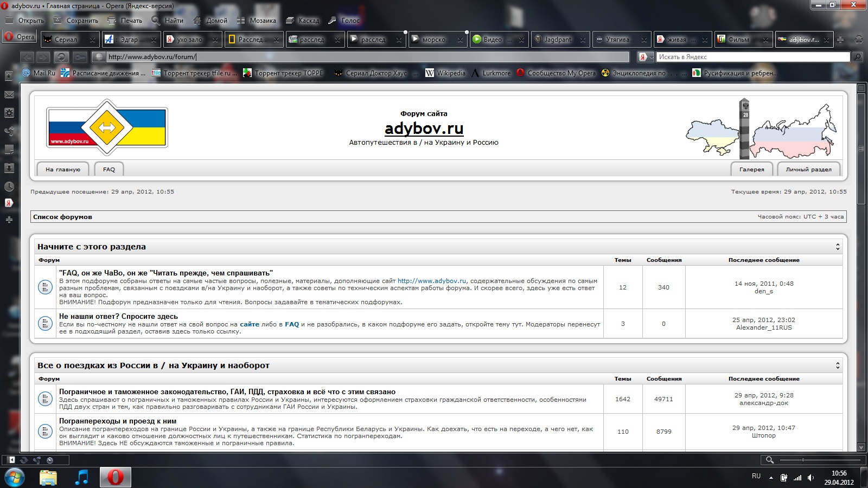Collapse the "Все о поездках" category section
The height and width of the screenshot is (488, 868).
pos(838,365)
